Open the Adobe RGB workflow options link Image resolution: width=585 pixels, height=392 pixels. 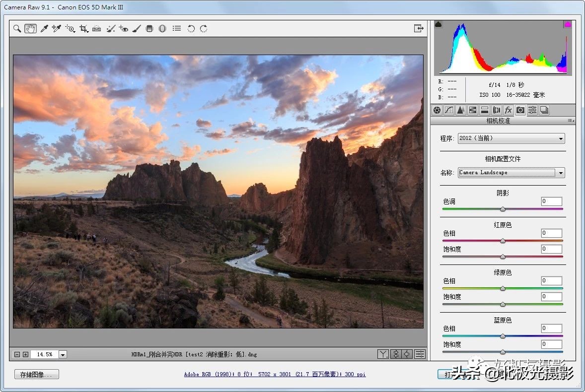tap(275, 374)
